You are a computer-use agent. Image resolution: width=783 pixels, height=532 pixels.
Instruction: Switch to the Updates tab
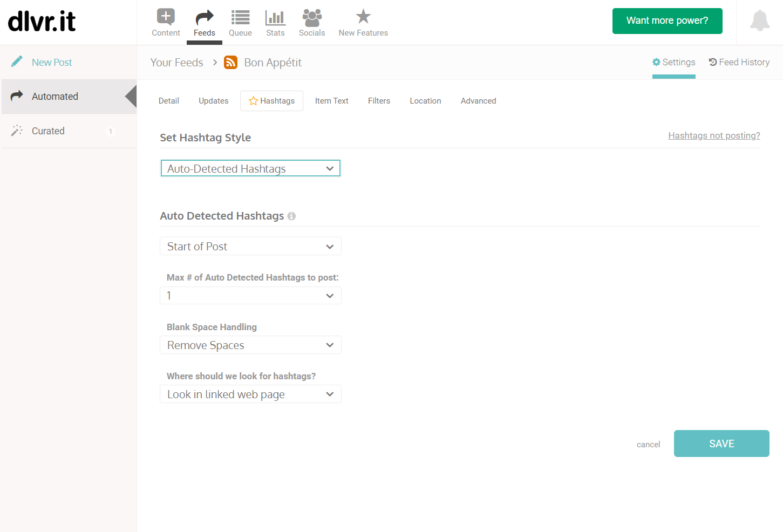[x=214, y=101]
